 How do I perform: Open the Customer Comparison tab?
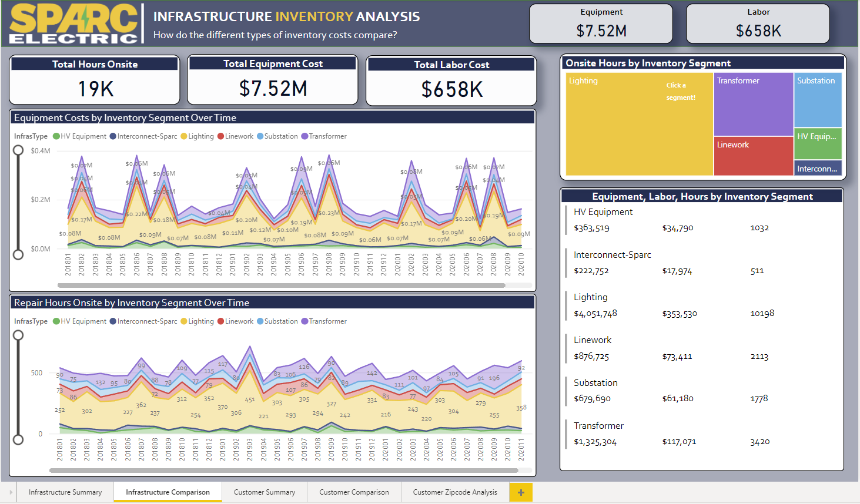(x=354, y=492)
